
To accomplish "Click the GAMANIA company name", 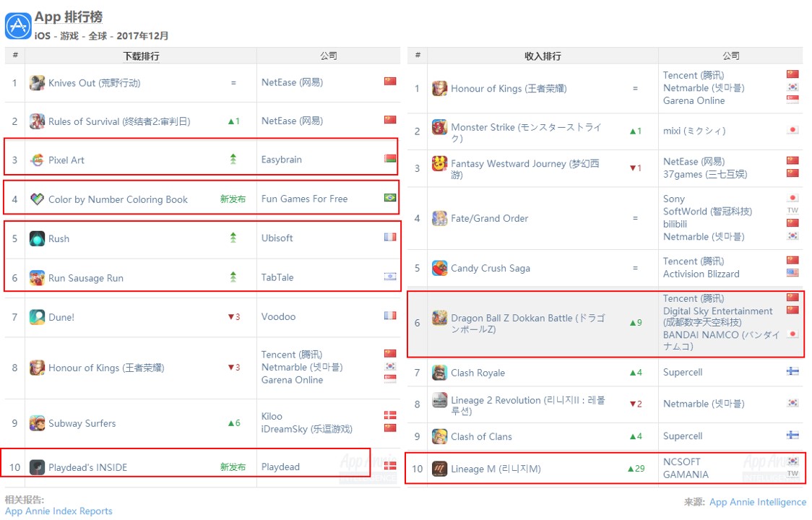I will click(x=685, y=474).
